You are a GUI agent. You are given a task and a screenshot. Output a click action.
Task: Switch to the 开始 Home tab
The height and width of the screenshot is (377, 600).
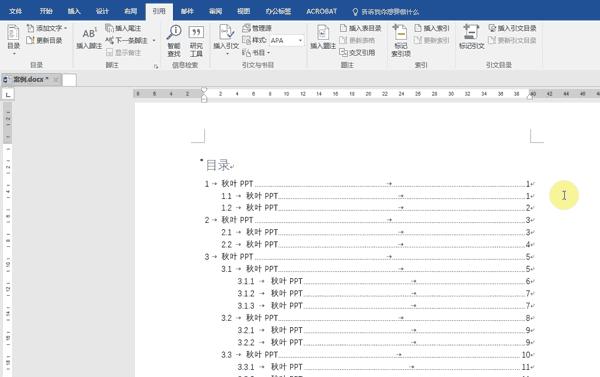[46, 11]
